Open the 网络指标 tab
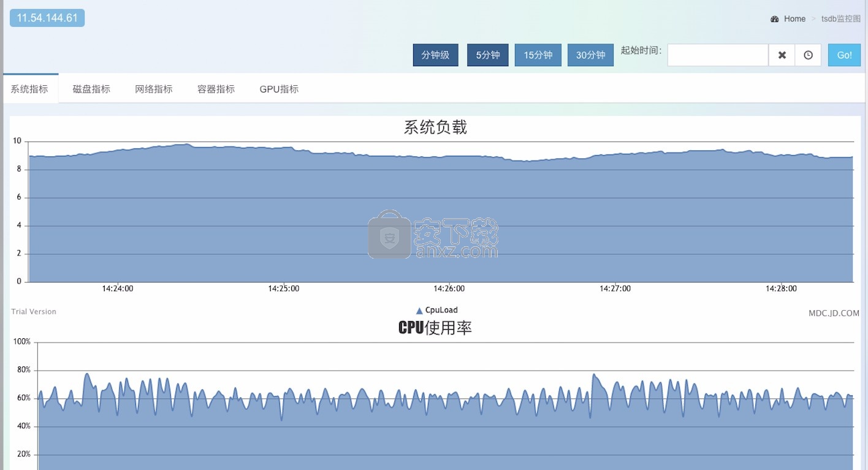The width and height of the screenshot is (868, 470). (x=154, y=89)
